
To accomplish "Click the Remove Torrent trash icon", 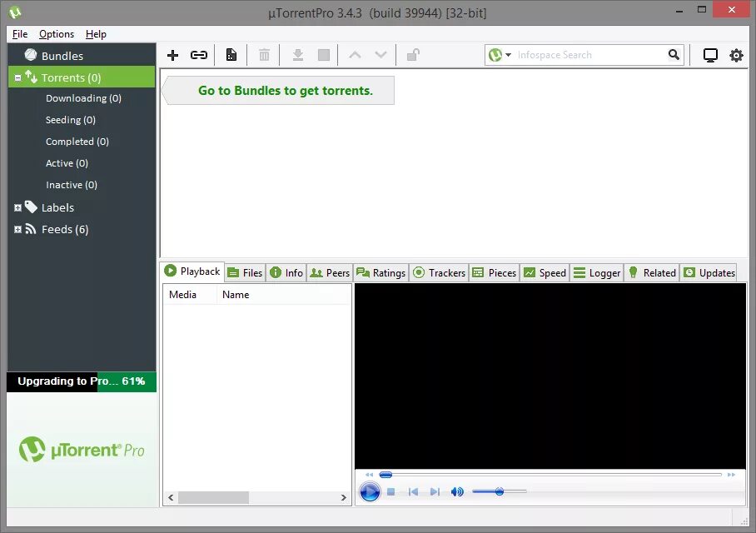I will 264,55.
